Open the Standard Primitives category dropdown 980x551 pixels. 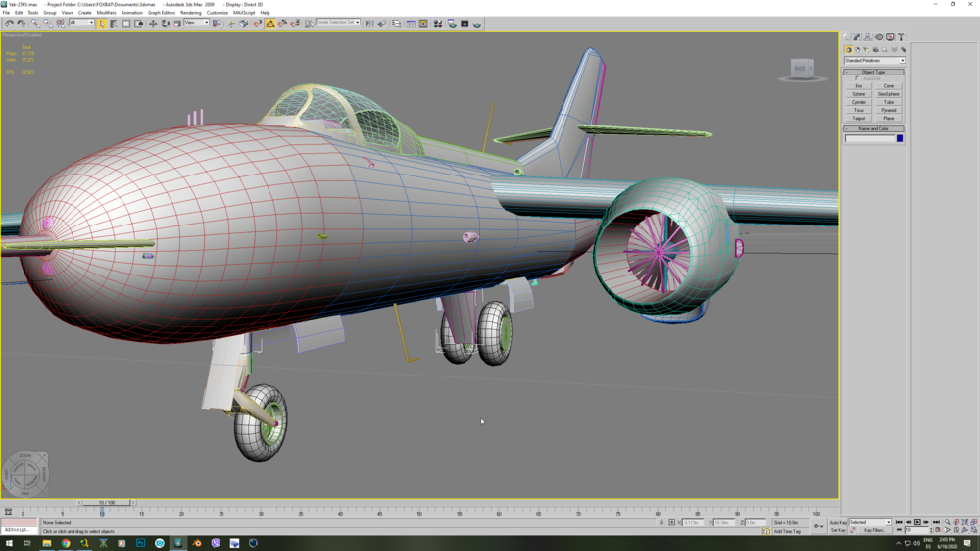874,60
